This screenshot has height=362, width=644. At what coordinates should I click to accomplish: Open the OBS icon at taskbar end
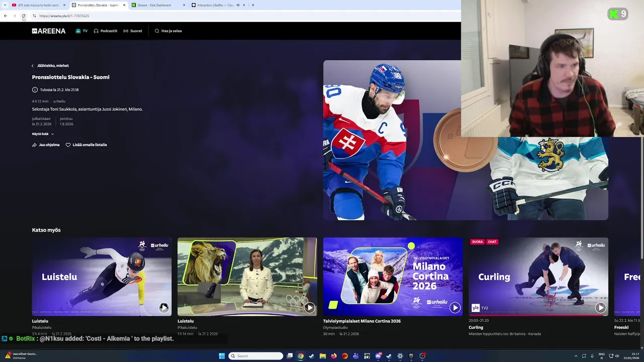click(x=423, y=356)
